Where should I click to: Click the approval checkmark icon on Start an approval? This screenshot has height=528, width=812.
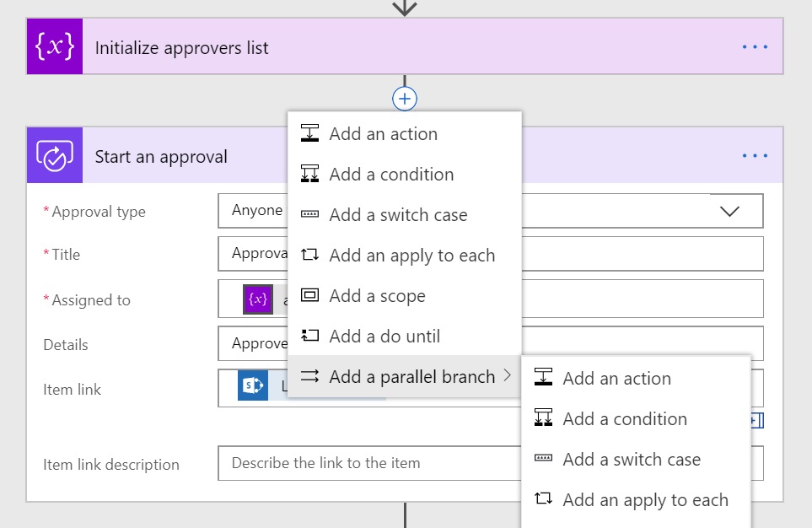pyautogui.click(x=54, y=155)
